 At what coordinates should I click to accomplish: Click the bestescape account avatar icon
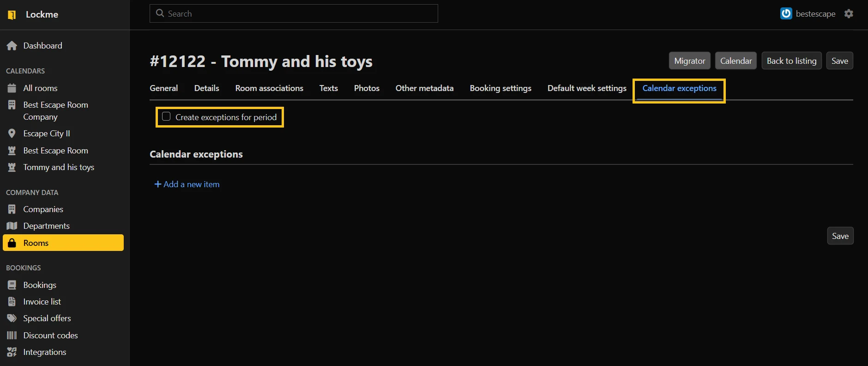pos(786,14)
